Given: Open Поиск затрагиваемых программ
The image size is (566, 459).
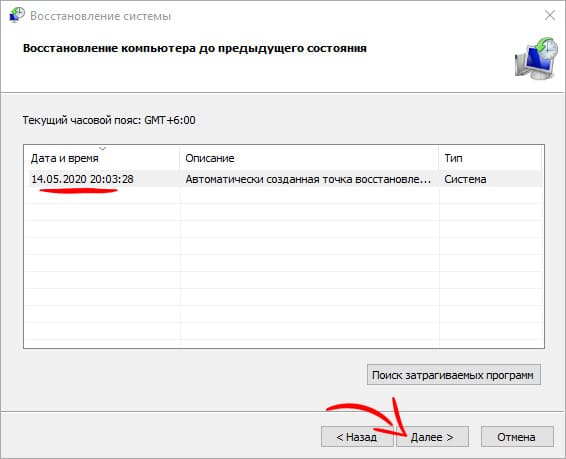Looking at the screenshot, I should (x=454, y=375).
